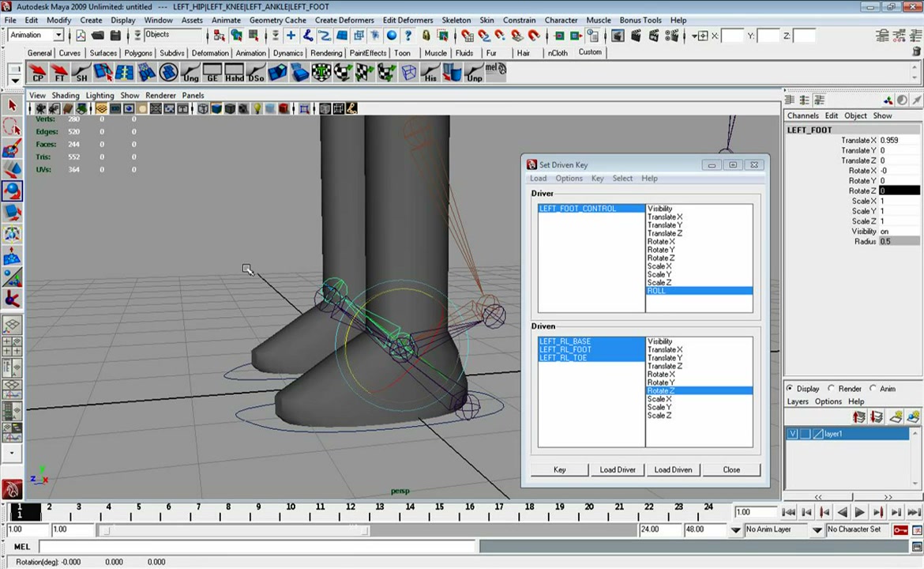Viewport: 924px width, 569px height.
Task: Go to start of playback range
Action: tap(788, 512)
